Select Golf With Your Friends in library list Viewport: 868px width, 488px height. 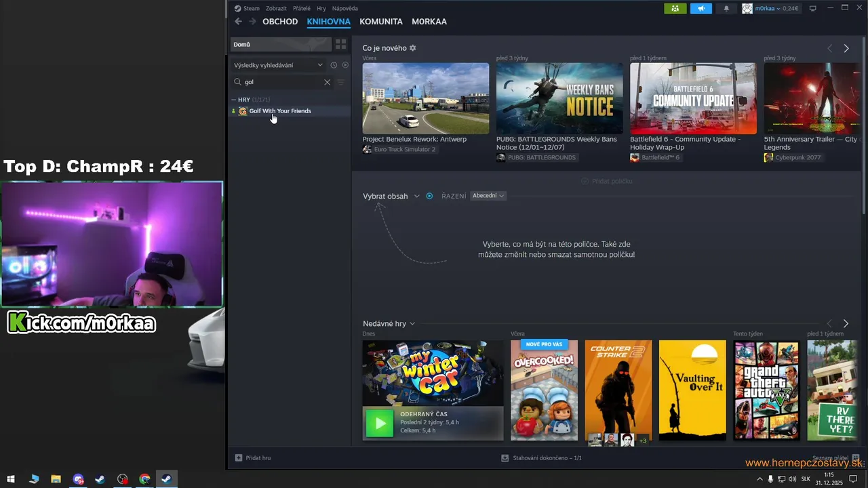[290, 111]
